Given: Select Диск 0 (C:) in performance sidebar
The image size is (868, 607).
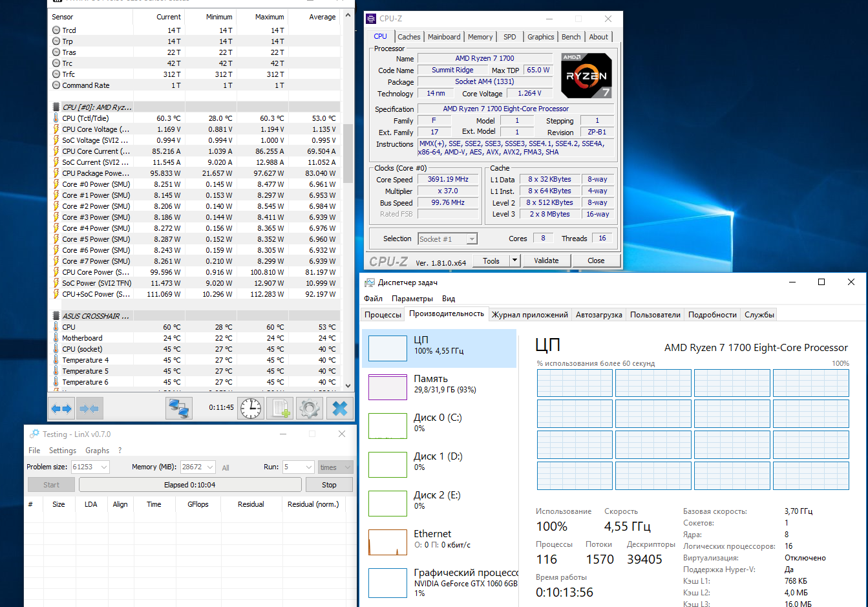Looking at the screenshot, I should click(x=439, y=426).
